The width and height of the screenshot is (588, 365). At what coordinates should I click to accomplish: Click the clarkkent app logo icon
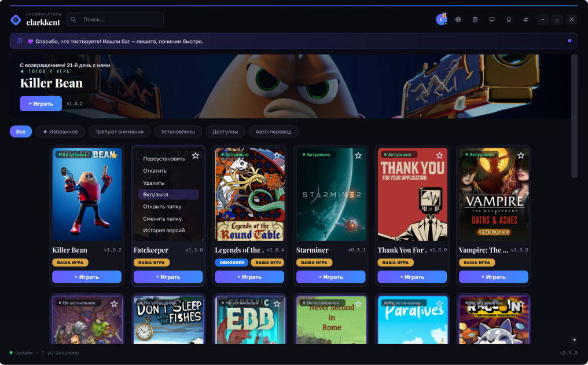click(16, 20)
